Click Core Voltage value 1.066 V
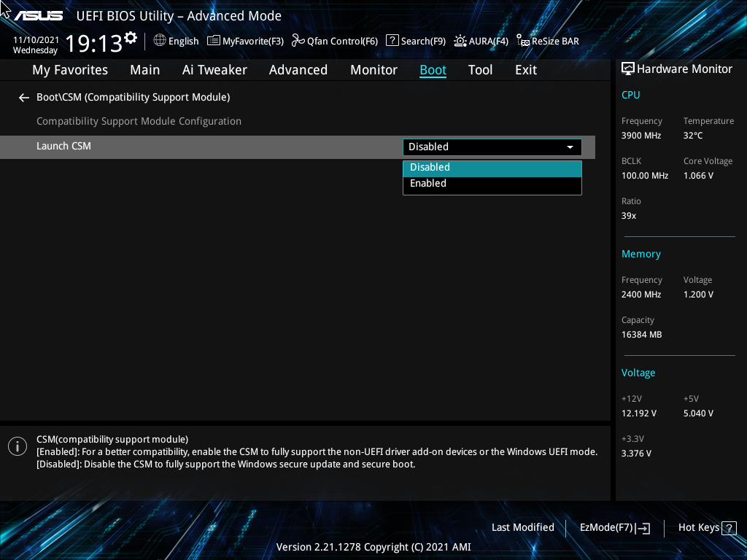 pos(698,176)
